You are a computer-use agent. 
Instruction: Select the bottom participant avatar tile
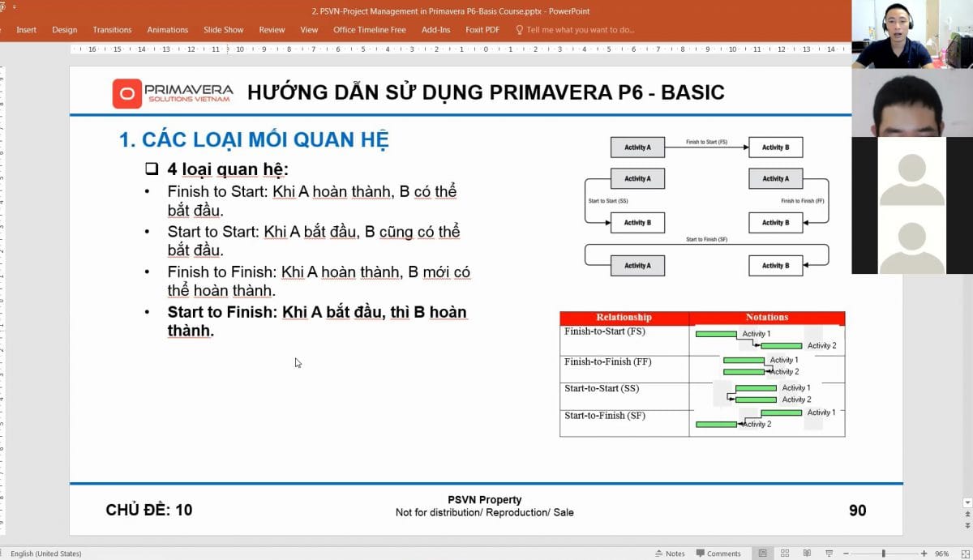coord(912,240)
